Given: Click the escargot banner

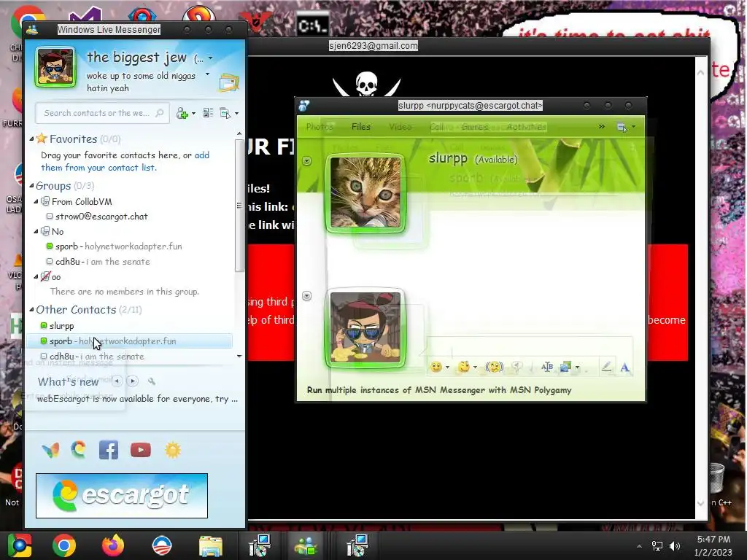Looking at the screenshot, I should coord(122,495).
